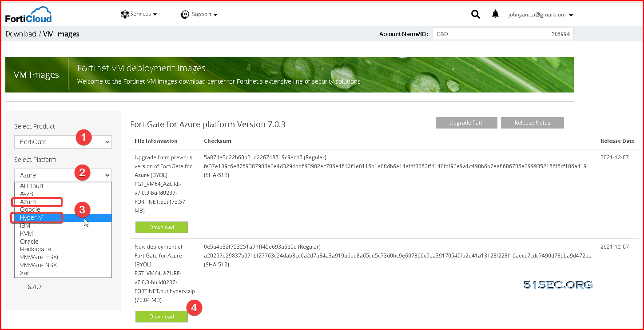Image resolution: width=644 pixels, height=330 pixels.
Task: Click the search magnifier icon
Action: pyautogui.click(x=476, y=14)
